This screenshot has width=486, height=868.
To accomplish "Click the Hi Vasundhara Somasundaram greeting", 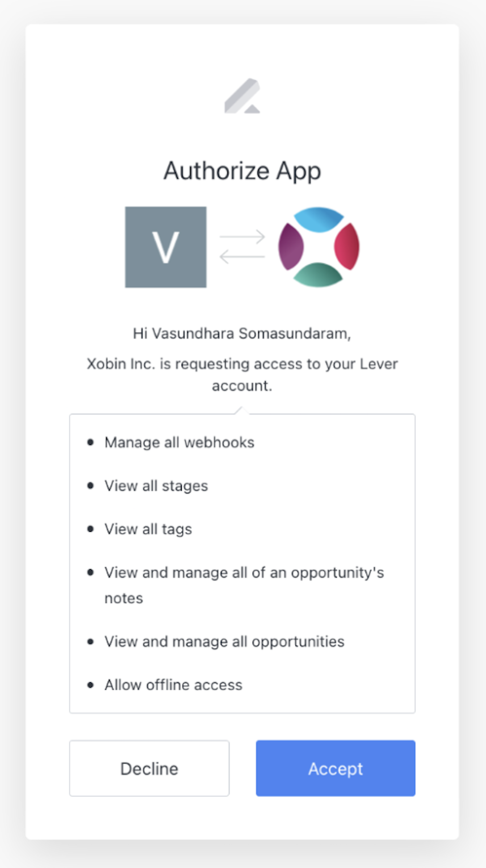I will [242, 333].
